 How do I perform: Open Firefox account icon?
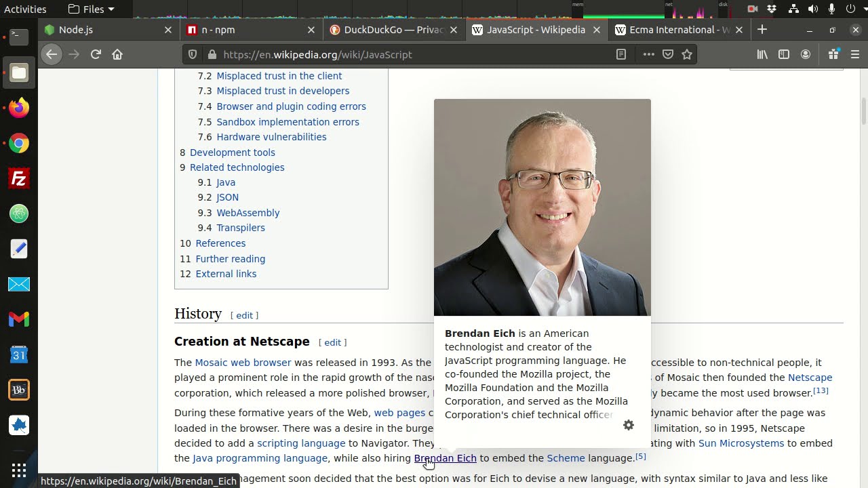click(806, 55)
